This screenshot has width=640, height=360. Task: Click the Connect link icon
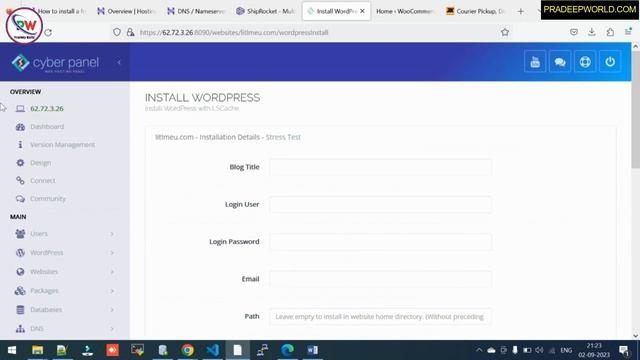20,180
